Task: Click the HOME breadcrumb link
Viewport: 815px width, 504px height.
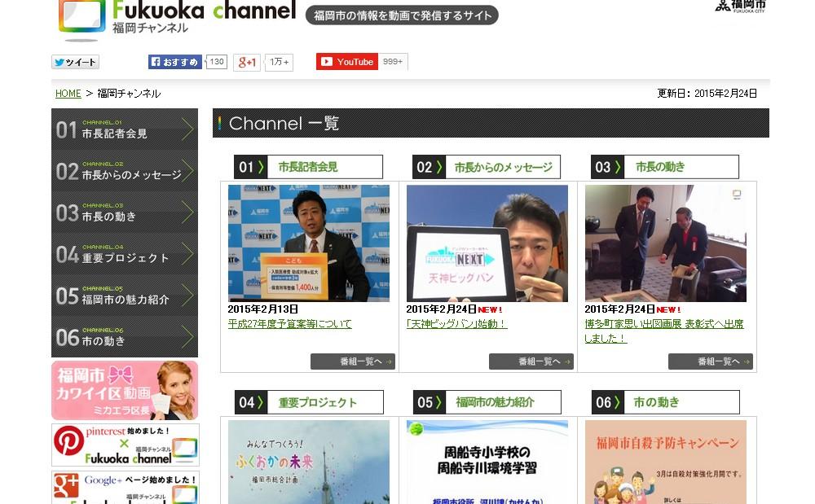Action: [68, 94]
